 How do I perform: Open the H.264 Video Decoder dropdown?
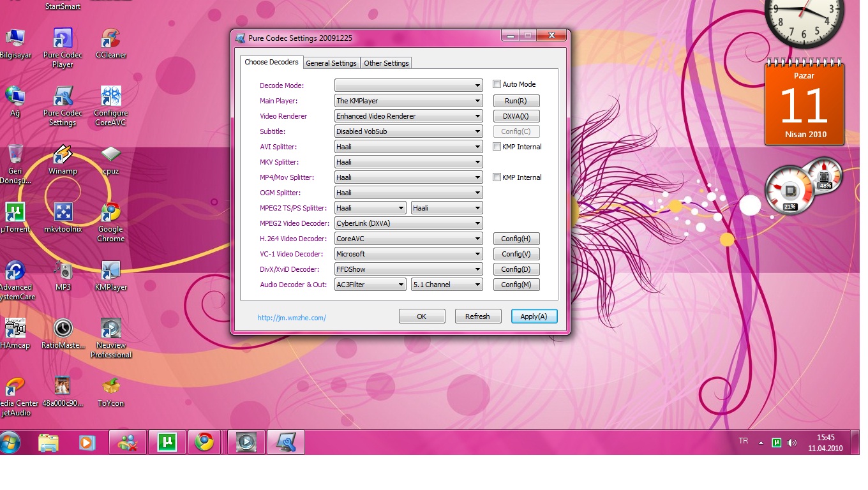coord(408,239)
